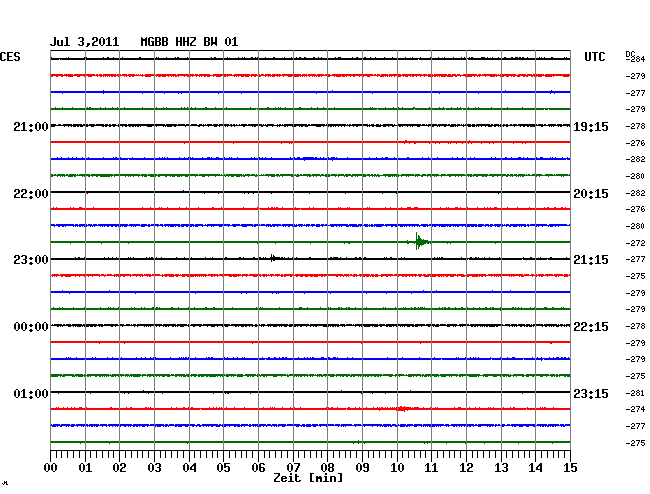Click the 23:15 UTC time label
Viewport: 650px width, 494px height.
pos(591,393)
